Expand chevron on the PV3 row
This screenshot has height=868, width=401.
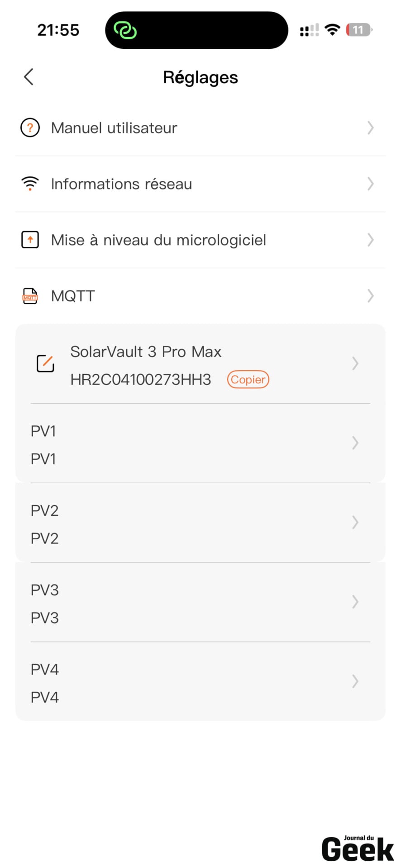pyautogui.click(x=355, y=602)
